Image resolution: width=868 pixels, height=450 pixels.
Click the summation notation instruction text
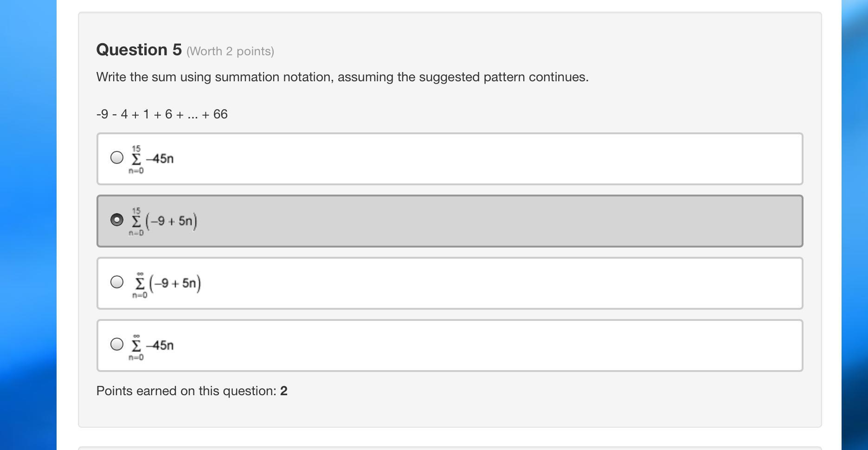[x=342, y=77]
